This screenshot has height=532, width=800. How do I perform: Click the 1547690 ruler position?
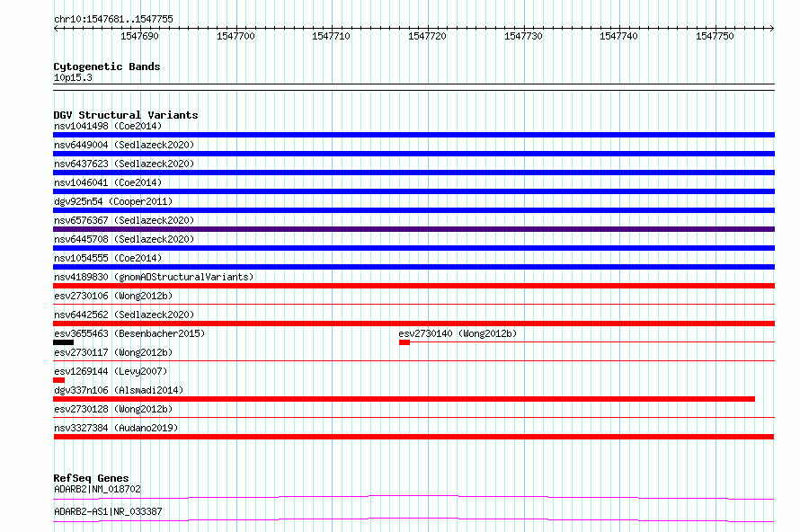pos(139,36)
